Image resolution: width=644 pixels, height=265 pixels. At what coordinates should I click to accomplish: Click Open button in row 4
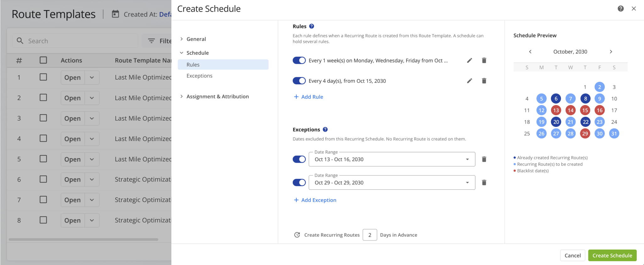73,139
